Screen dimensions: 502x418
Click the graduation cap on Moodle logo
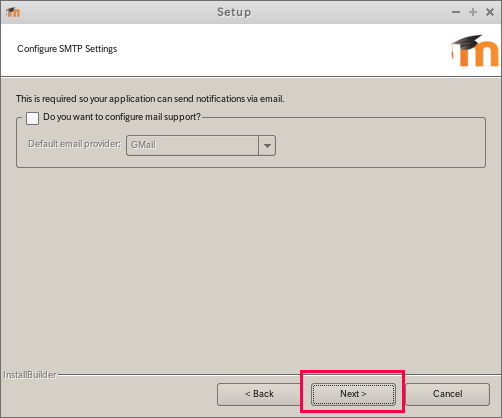467,42
